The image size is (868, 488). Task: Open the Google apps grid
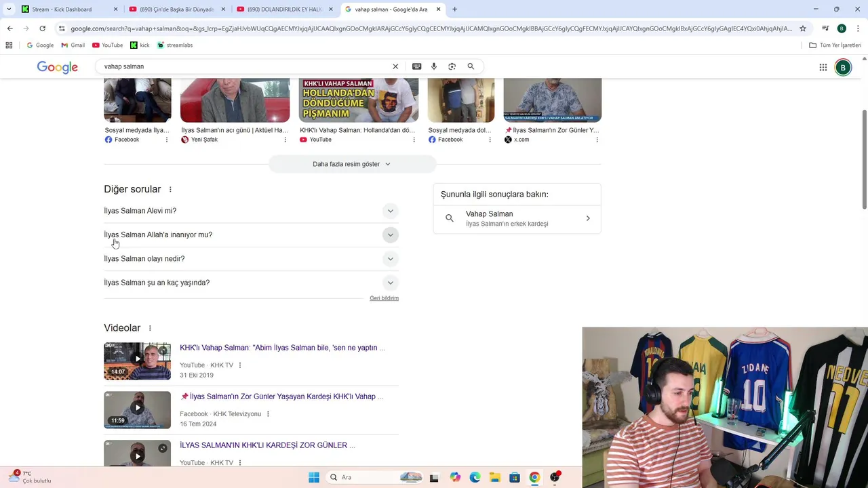point(823,67)
